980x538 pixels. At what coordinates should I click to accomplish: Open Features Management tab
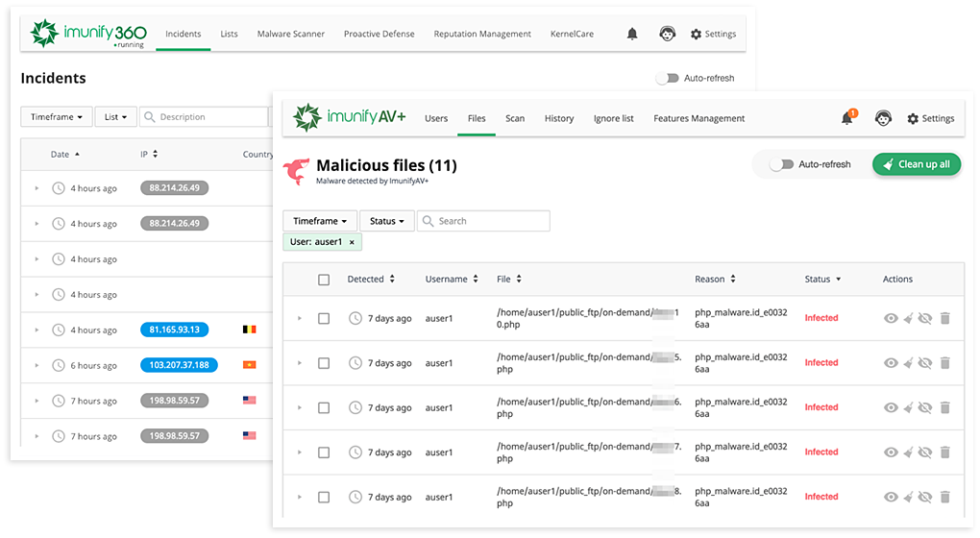(698, 118)
